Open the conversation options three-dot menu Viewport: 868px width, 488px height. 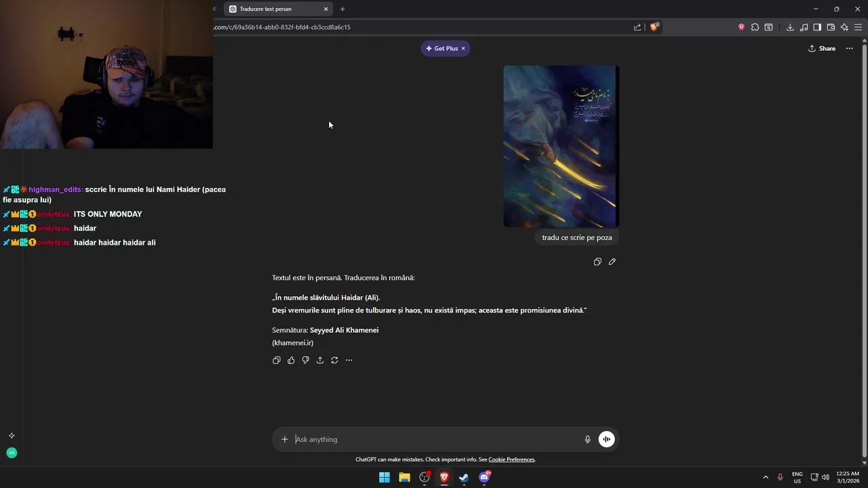849,48
